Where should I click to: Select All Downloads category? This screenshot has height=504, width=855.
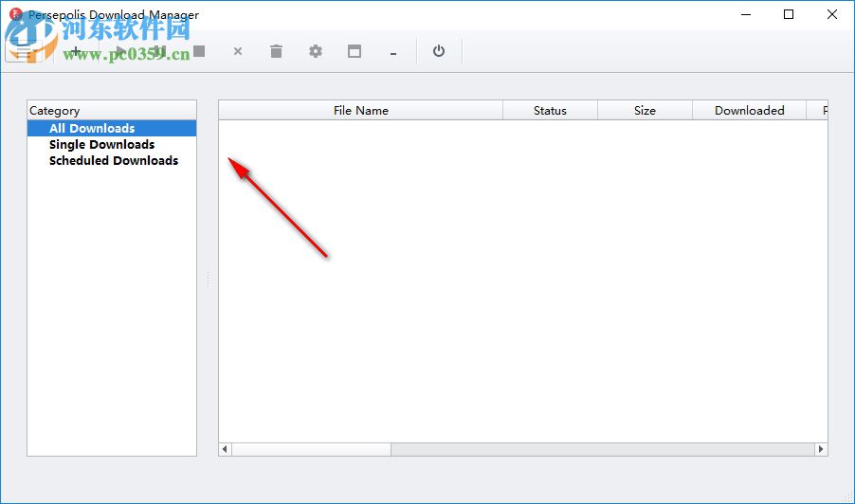click(x=112, y=129)
